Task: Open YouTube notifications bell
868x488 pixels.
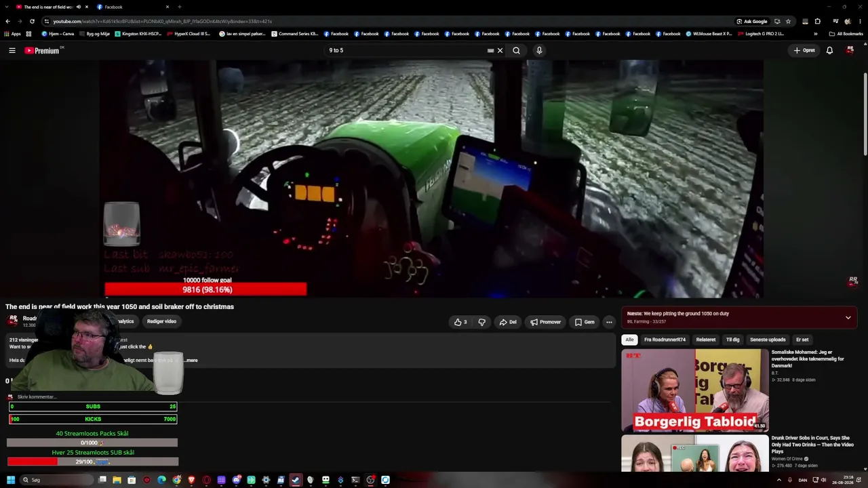Action: coord(829,50)
